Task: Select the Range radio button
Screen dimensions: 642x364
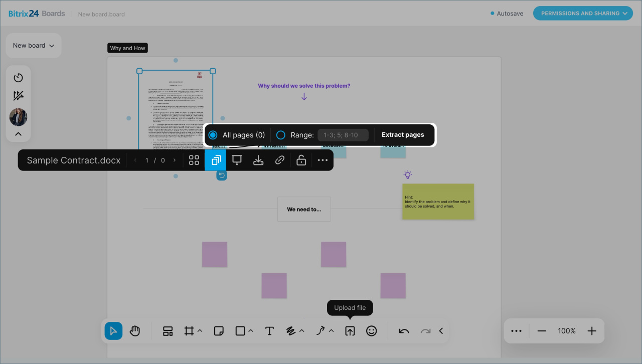Action: (x=281, y=135)
